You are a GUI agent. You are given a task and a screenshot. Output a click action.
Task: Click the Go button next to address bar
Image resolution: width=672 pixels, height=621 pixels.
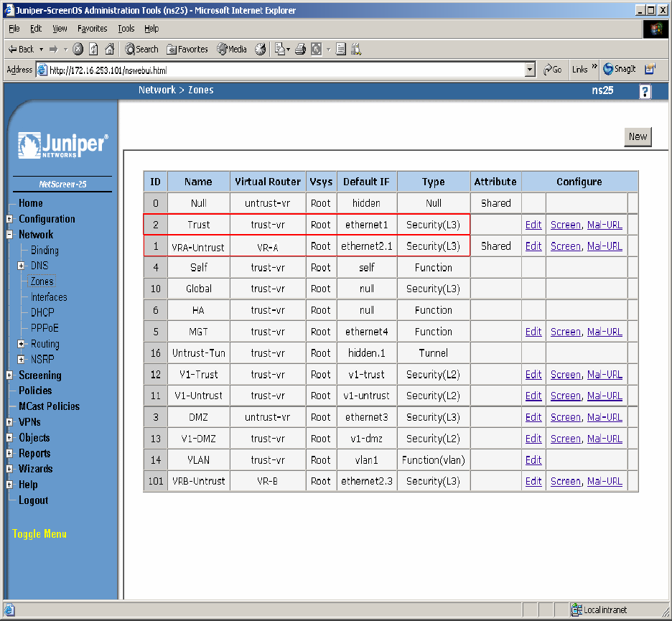(x=552, y=70)
